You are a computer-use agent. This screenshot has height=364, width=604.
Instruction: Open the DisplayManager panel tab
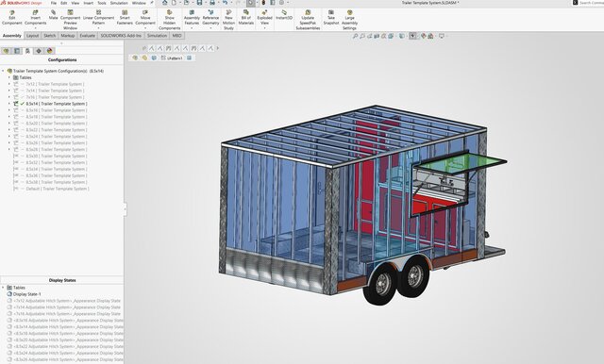tap(49, 51)
